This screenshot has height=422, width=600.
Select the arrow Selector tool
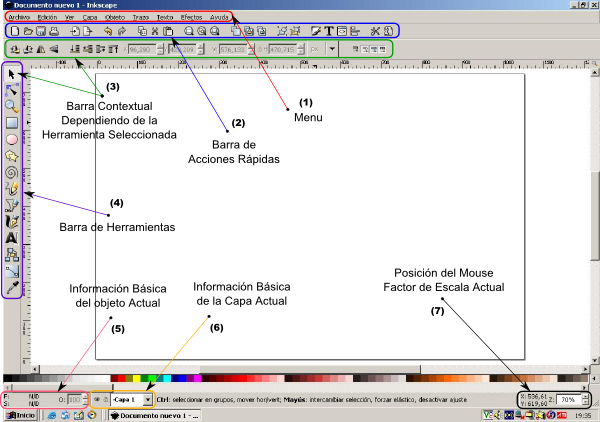pyautogui.click(x=11, y=74)
